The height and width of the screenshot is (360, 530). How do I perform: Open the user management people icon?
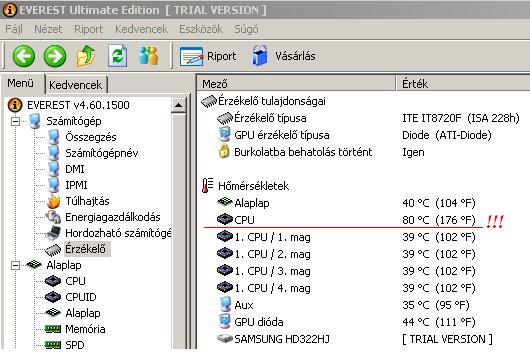(149, 56)
